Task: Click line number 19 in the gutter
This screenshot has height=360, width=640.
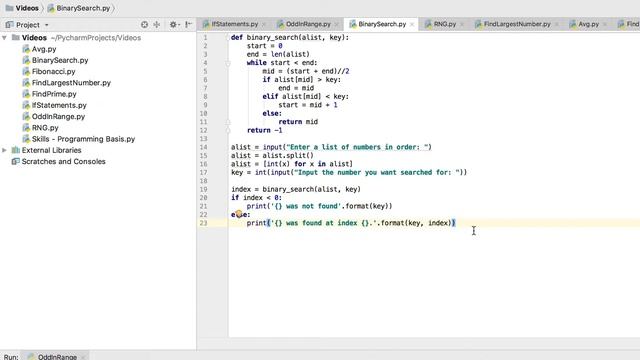Action: pyautogui.click(x=204, y=189)
